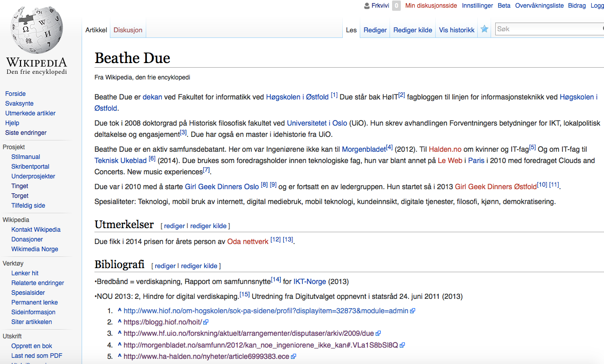The image size is (604, 364).
Task: Open the red Le Web link
Action: point(450,160)
